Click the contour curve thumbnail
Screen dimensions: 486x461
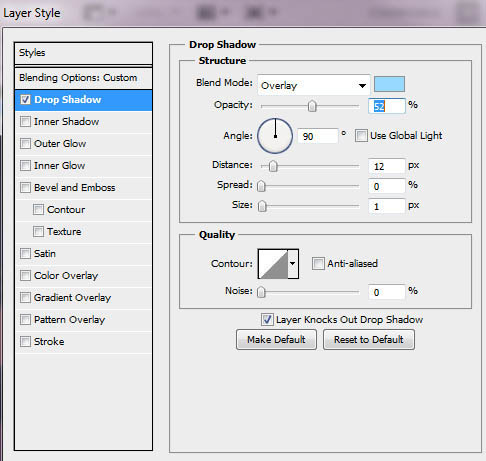click(273, 264)
